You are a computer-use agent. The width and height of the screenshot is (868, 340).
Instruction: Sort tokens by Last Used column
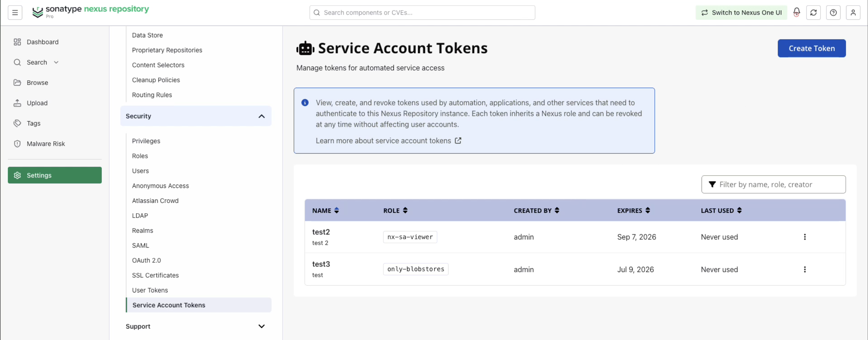click(721, 210)
